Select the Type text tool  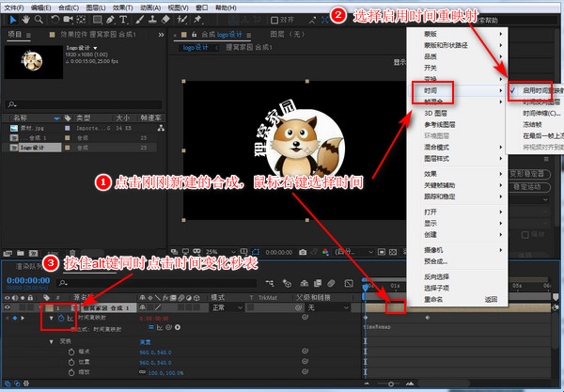click(x=123, y=20)
